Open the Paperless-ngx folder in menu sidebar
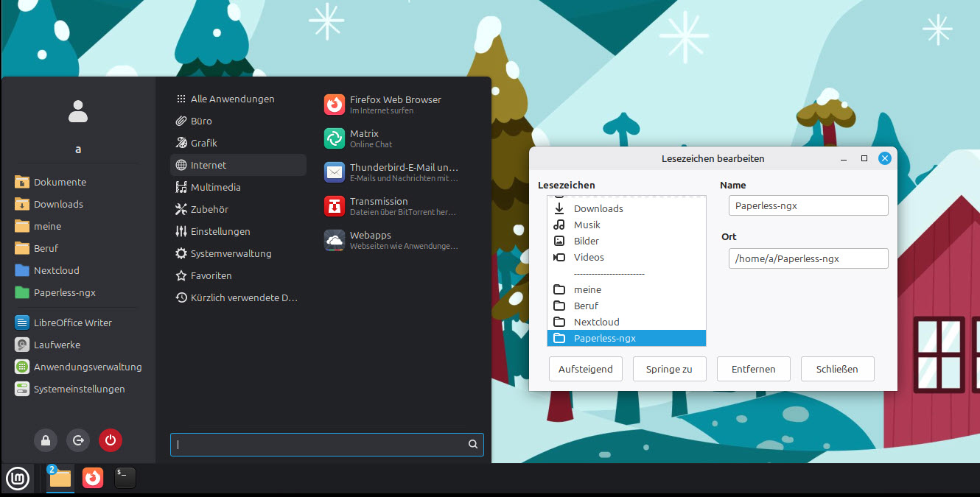Screen dimensions: 980x497 64,292
